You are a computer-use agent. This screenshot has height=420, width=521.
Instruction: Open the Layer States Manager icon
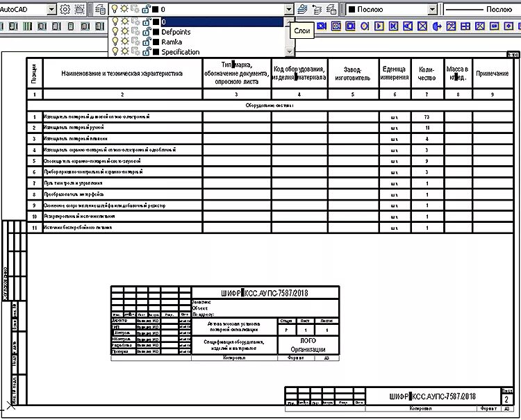[331, 9]
